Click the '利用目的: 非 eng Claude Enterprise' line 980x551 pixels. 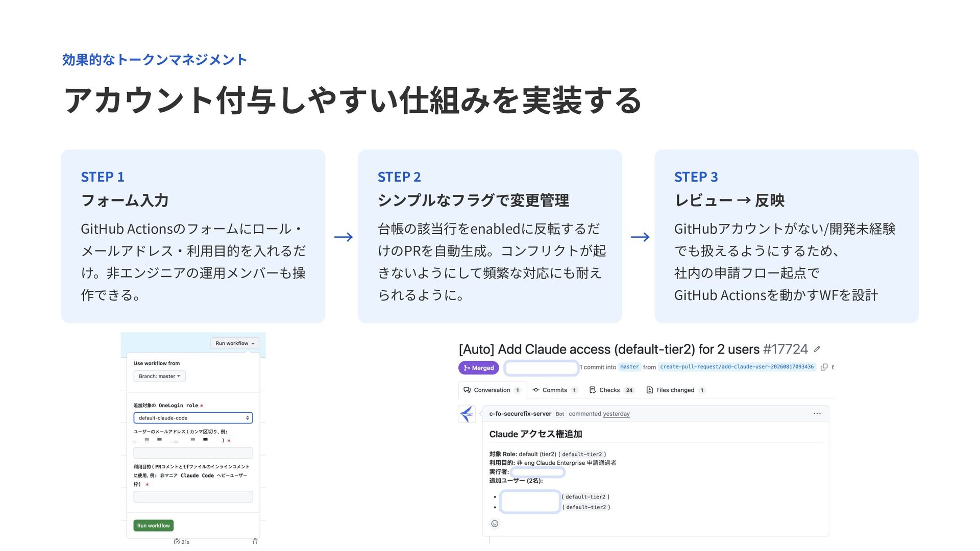tap(552, 463)
